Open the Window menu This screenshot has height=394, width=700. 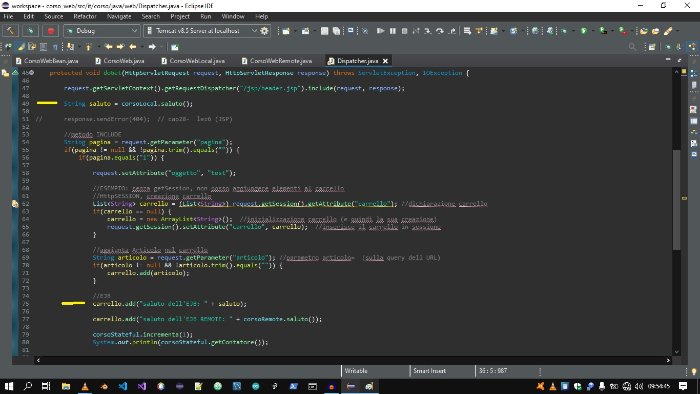tap(233, 17)
